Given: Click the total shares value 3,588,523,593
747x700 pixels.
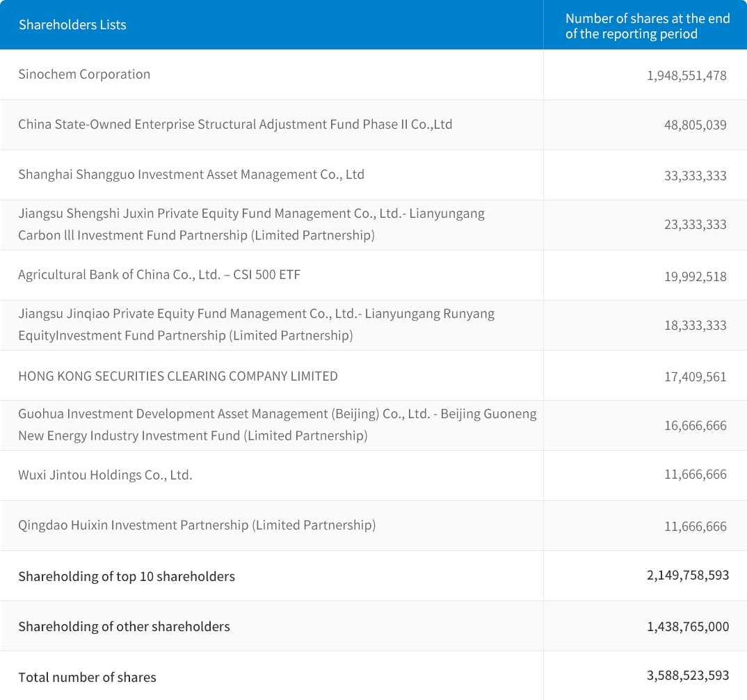Looking at the screenshot, I should (687, 676).
